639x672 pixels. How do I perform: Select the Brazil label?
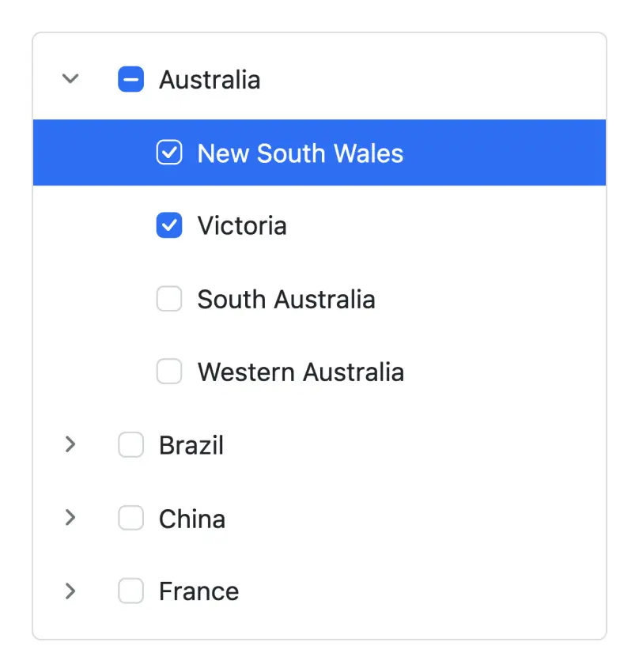point(191,444)
